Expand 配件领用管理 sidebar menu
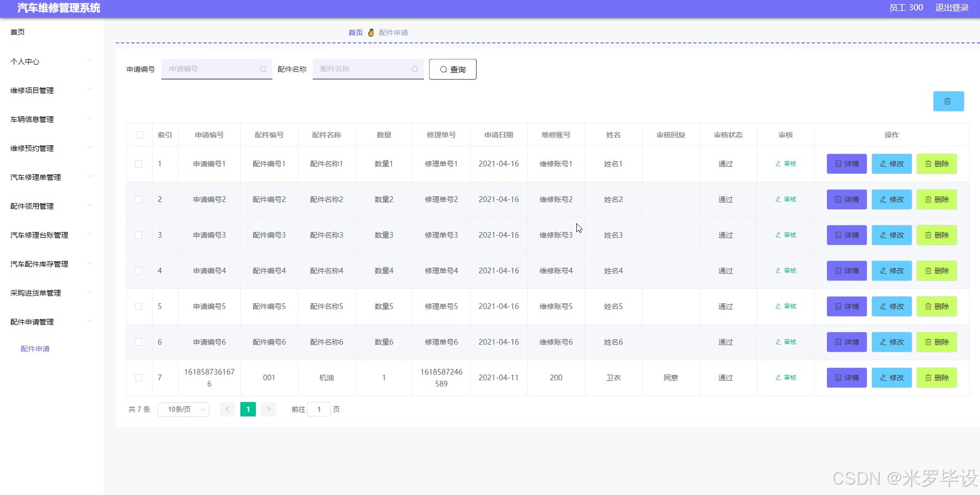Viewport: 980px width, 495px height. (x=52, y=206)
